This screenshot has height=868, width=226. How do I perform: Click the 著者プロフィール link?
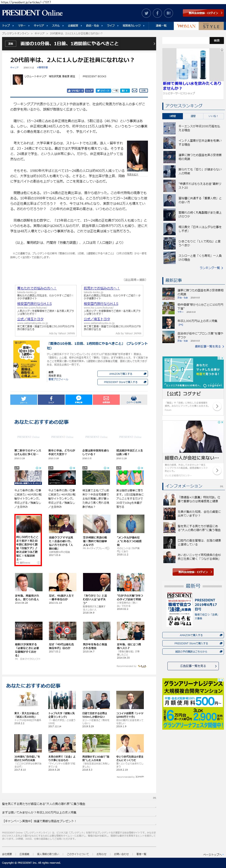coord(58,379)
